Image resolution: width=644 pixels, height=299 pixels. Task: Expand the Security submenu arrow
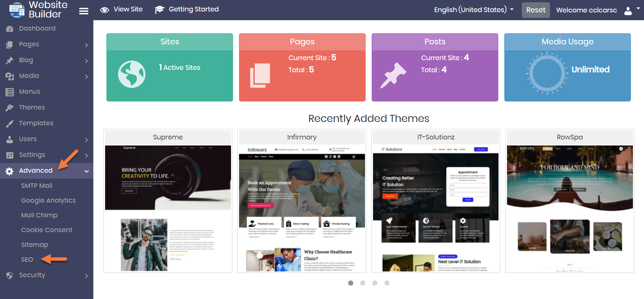(x=86, y=276)
